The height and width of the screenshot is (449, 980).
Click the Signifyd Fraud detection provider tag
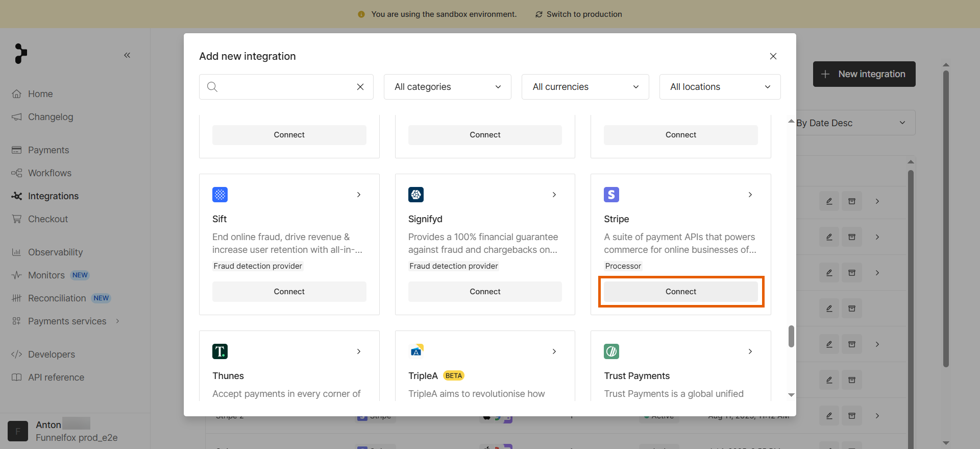coord(453,266)
